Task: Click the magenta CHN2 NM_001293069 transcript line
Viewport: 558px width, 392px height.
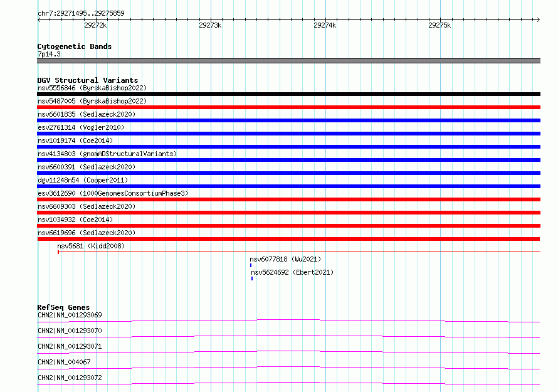Action: (288, 320)
